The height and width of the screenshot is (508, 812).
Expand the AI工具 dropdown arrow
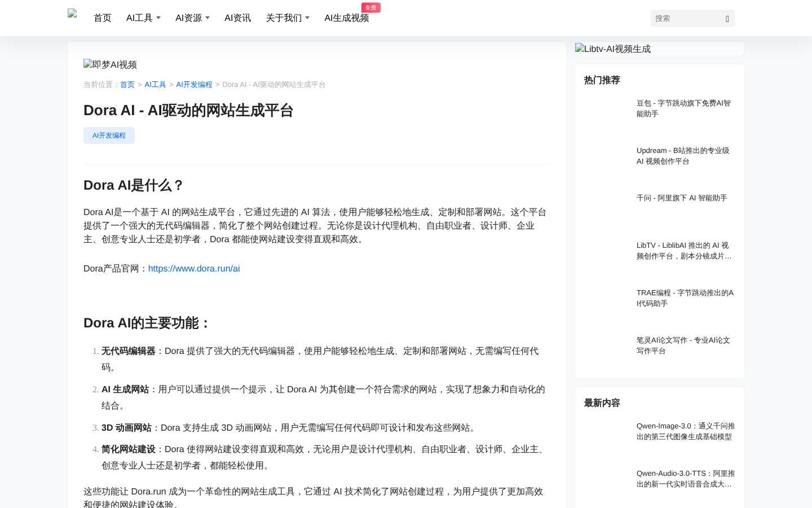tap(158, 18)
